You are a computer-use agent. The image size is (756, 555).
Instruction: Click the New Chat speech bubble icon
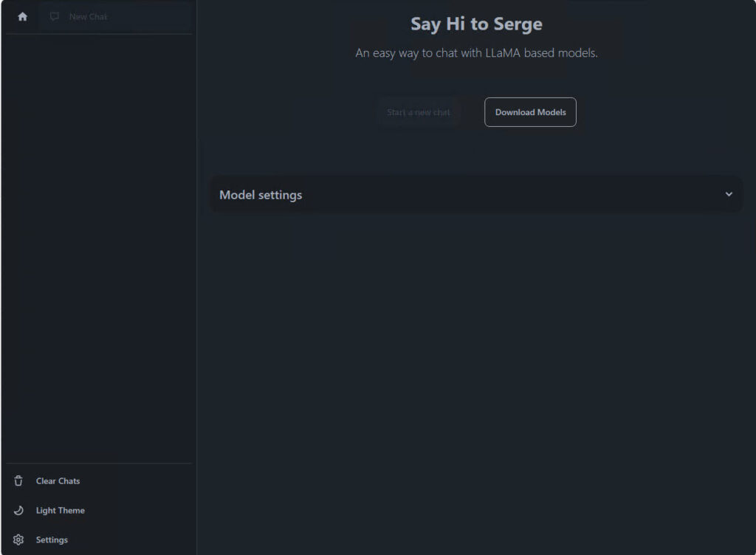pos(55,16)
